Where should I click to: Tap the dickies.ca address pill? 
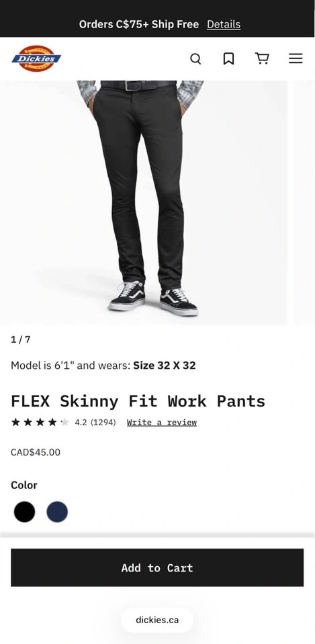tap(157, 620)
